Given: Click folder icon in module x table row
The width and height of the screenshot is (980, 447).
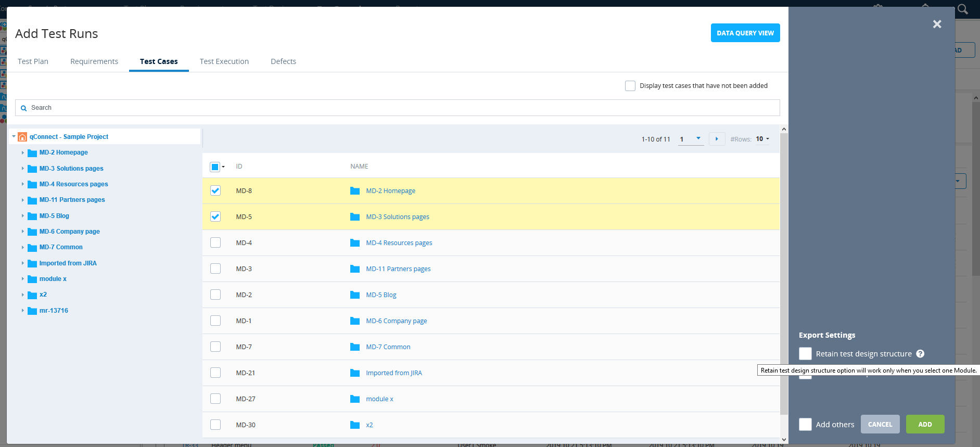Looking at the screenshot, I should pos(355,399).
